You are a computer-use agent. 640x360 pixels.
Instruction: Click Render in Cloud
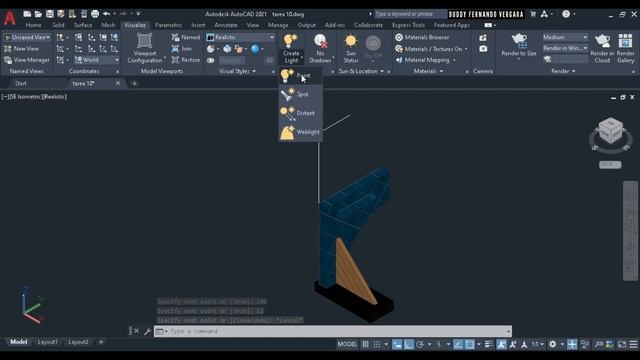tap(602, 49)
